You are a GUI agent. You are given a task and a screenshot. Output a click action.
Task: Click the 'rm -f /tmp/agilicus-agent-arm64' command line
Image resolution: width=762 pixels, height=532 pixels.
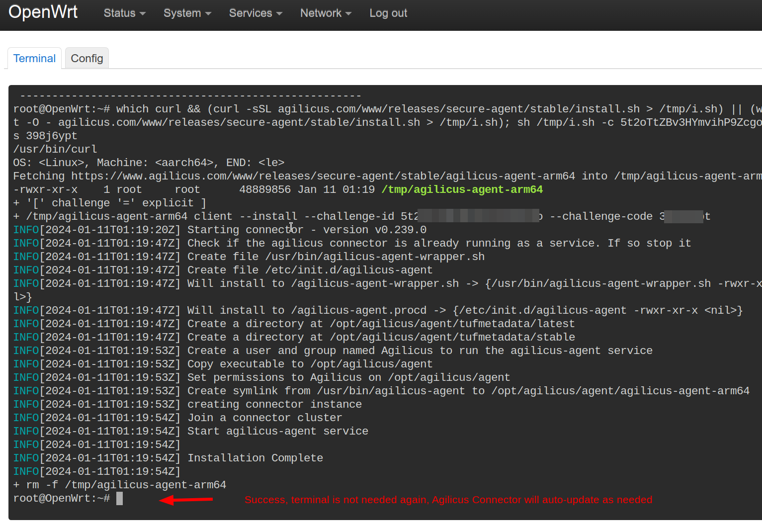[x=126, y=485]
